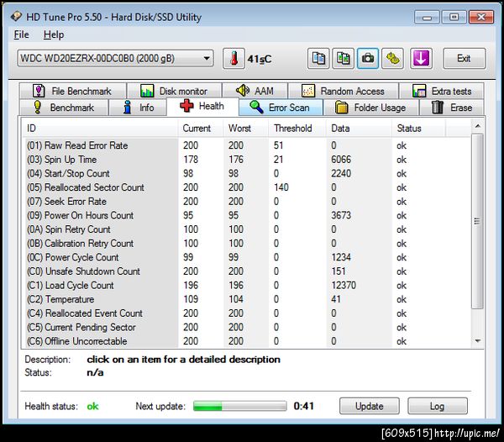Click the 41°C temperature reading
Screen dimensions: 504x442
coord(260,59)
